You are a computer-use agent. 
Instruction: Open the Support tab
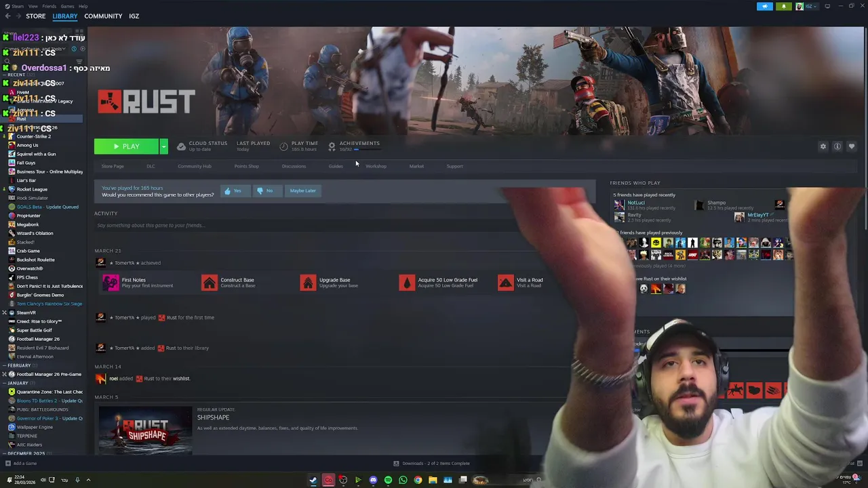pos(454,166)
